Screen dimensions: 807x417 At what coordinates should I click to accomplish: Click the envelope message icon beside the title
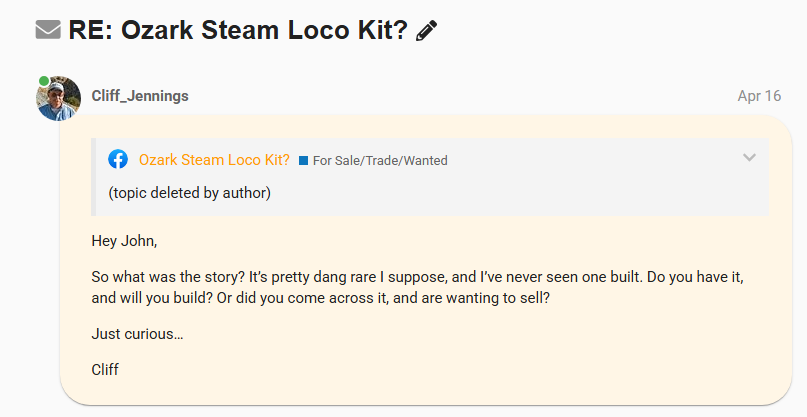(x=48, y=30)
